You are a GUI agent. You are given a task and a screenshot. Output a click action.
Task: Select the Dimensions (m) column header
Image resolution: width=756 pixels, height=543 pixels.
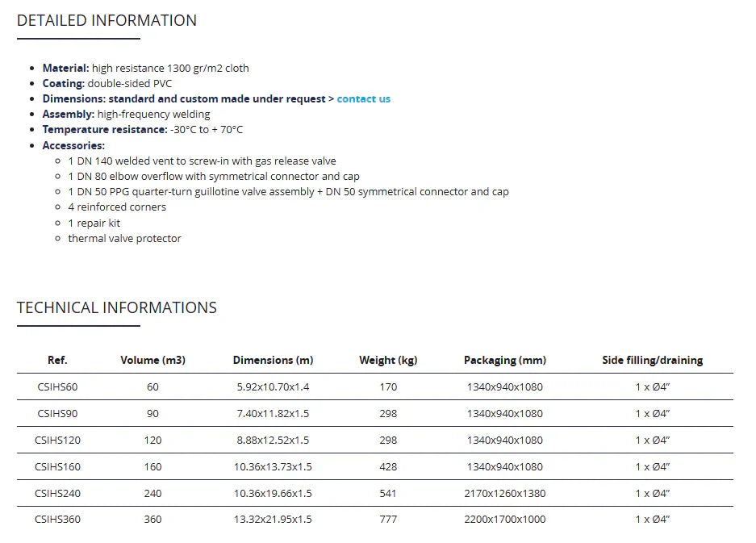[273, 360]
